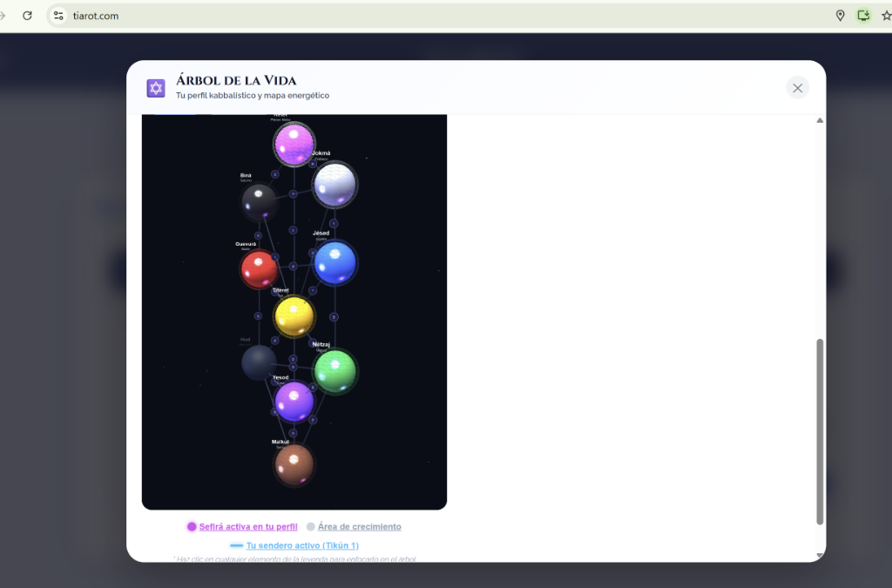Click the pink dot before 'Sefirá activa'

[192, 526]
